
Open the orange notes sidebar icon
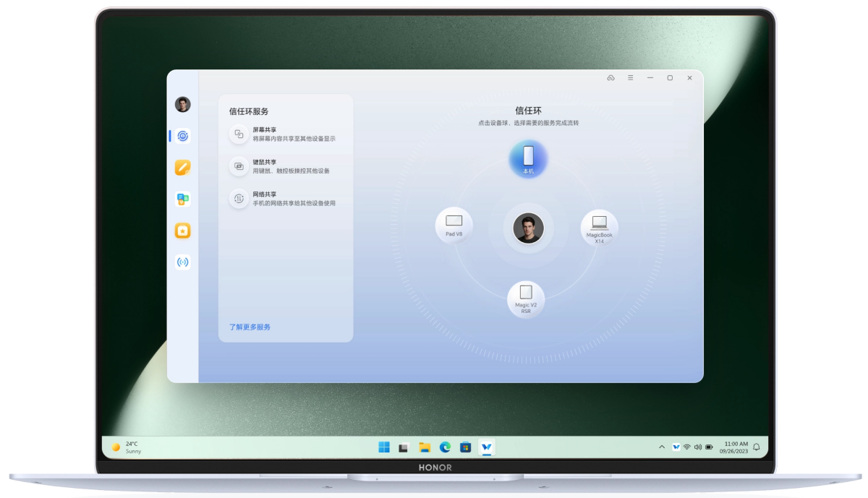[182, 168]
